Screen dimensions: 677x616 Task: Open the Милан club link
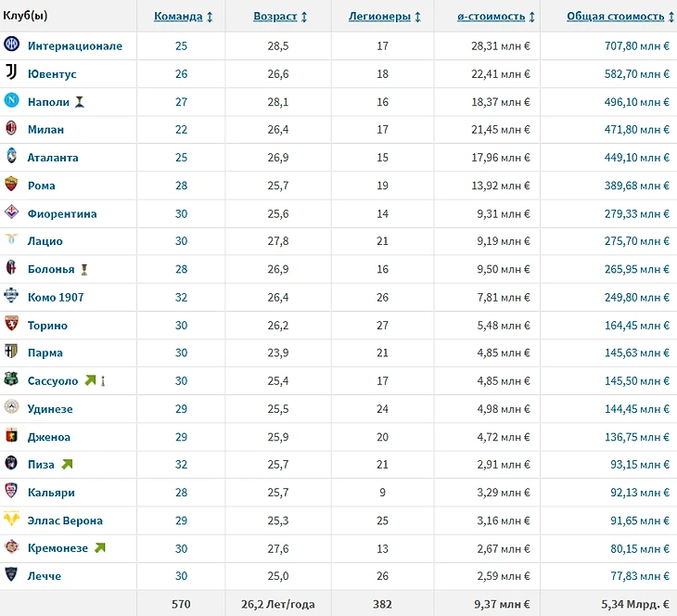[x=45, y=130]
